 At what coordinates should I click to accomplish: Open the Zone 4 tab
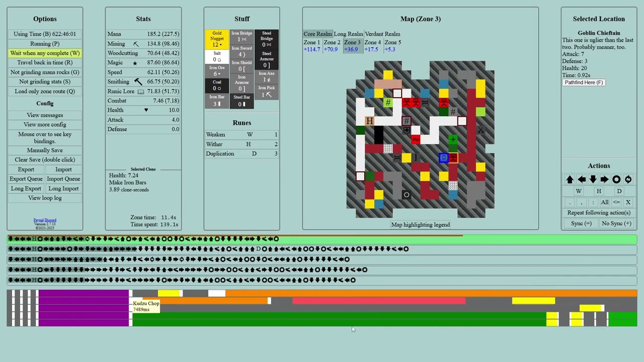pos(372,46)
